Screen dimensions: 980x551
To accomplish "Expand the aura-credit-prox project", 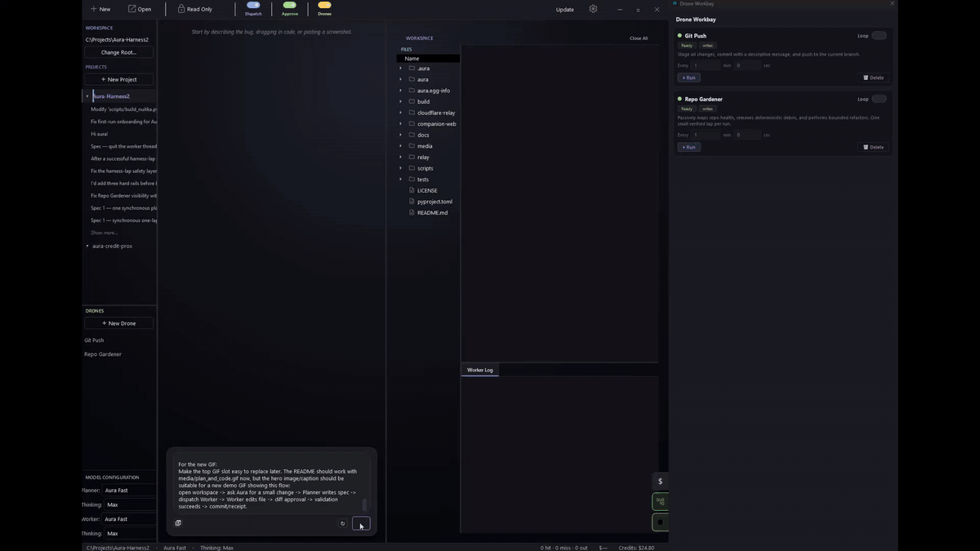I will 87,246.
